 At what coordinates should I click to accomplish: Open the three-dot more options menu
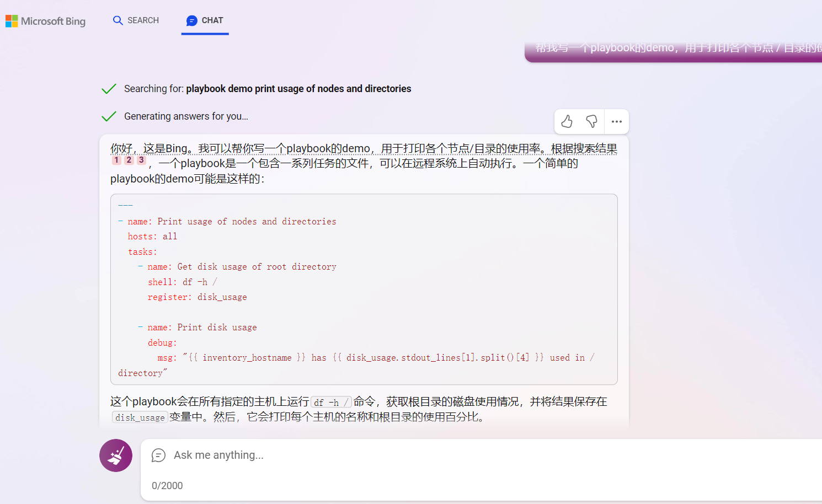tap(617, 122)
